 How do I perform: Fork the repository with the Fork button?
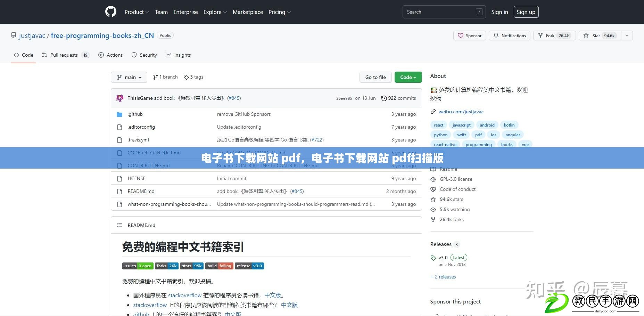coord(554,35)
